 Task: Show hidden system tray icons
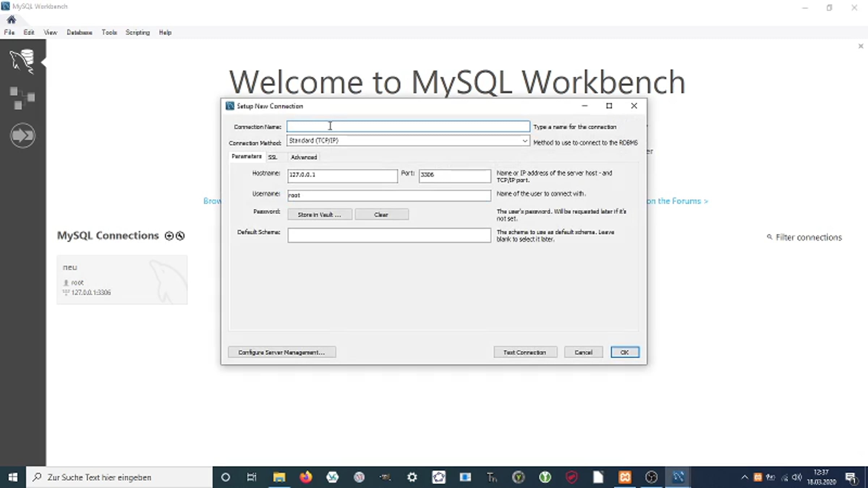pyautogui.click(x=744, y=477)
